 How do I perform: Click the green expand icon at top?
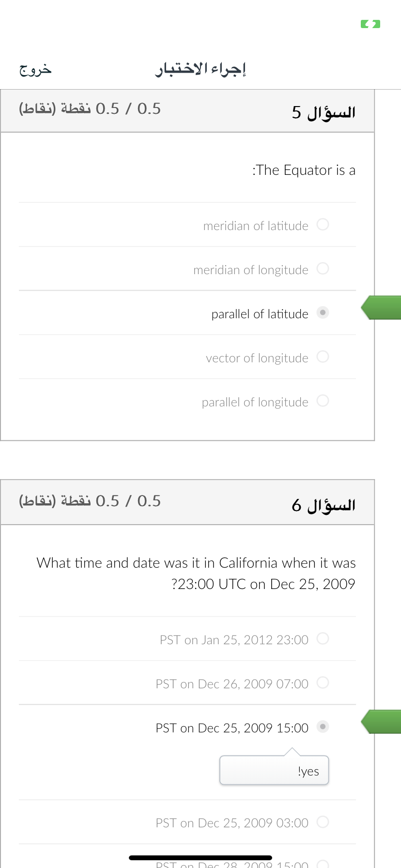point(370,24)
